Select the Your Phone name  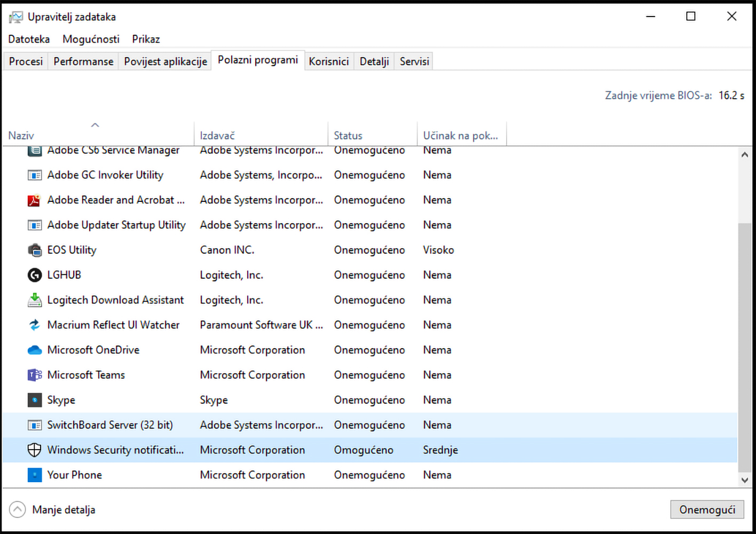pyautogui.click(x=74, y=475)
